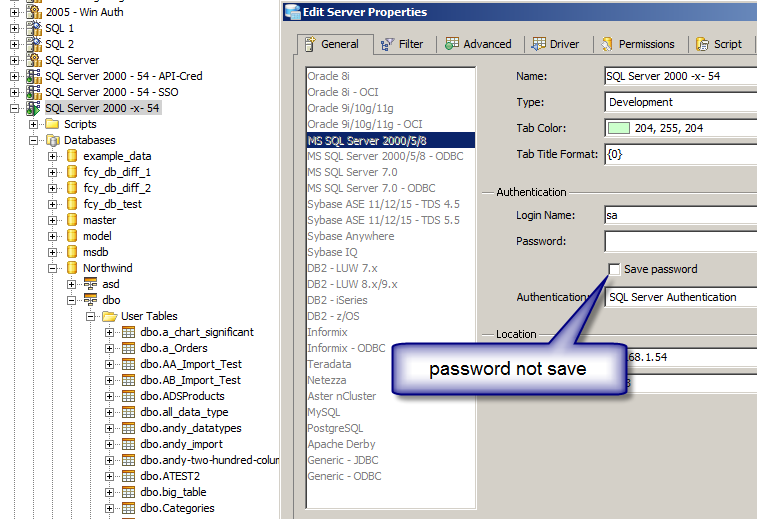Collapse the Databases node
Image resolution: width=757 pixels, height=519 pixels.
[x=33, y=140]
